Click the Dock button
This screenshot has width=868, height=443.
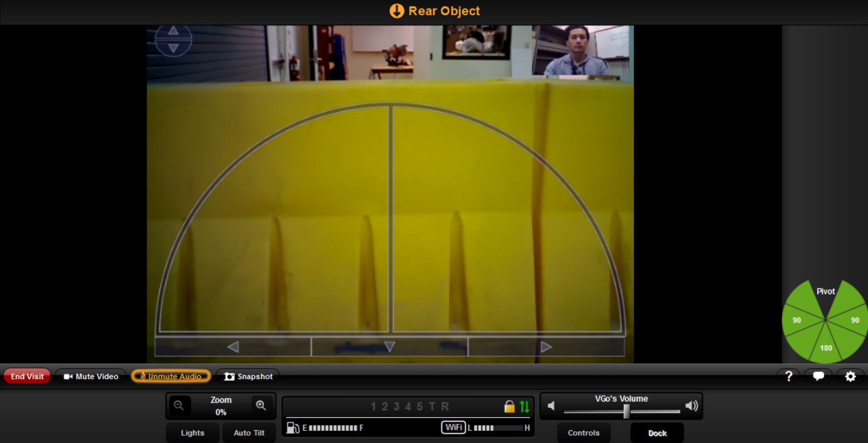[x=657, y=433]
